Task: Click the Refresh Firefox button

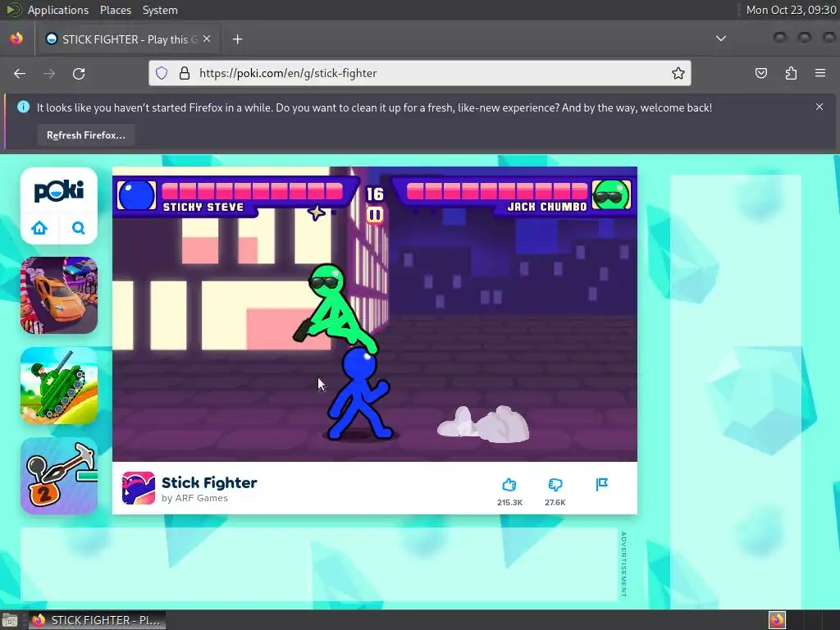Action: pos(85,135)
